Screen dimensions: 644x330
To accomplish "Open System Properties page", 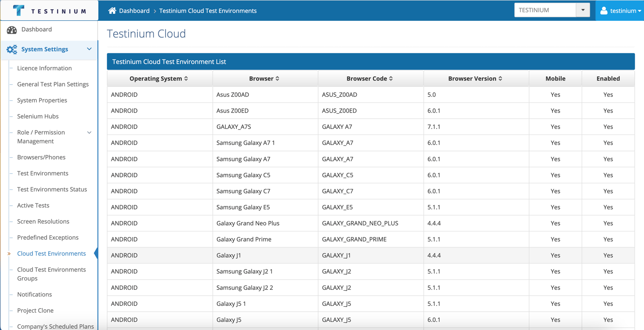I will click(42, 100).
